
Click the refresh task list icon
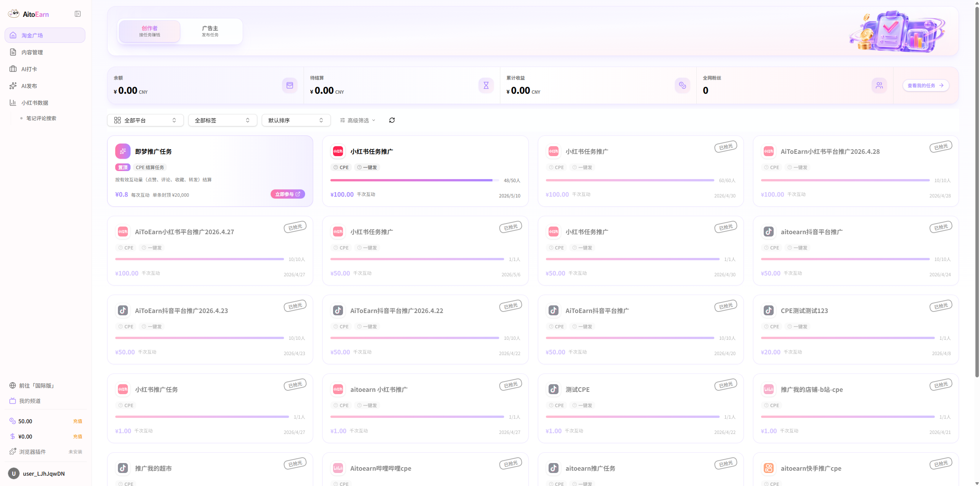[392, 120]
